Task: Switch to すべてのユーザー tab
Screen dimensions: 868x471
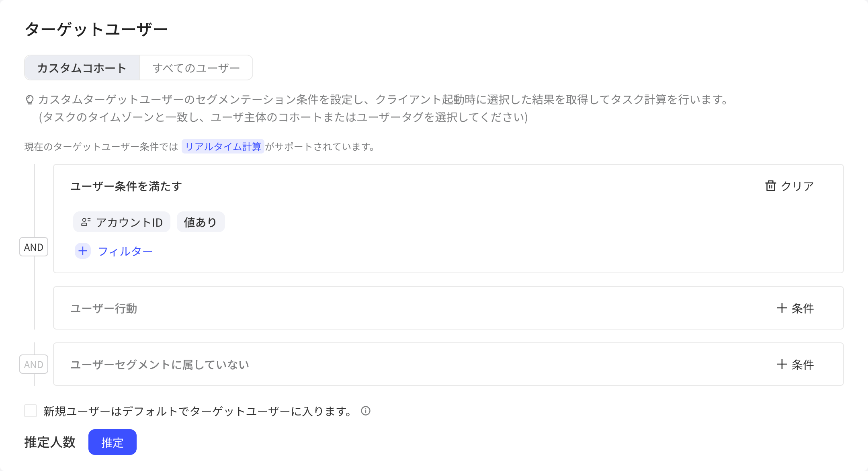Action: 196,68
